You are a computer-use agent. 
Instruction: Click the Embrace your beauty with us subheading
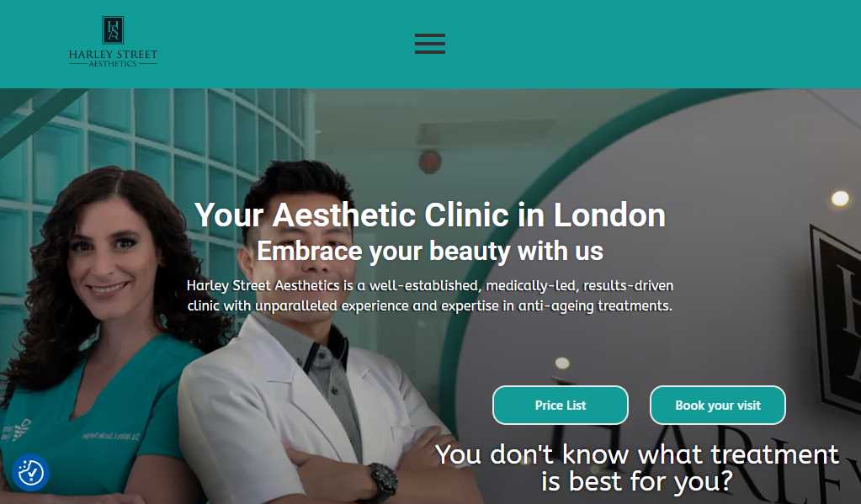click(430, 251)
